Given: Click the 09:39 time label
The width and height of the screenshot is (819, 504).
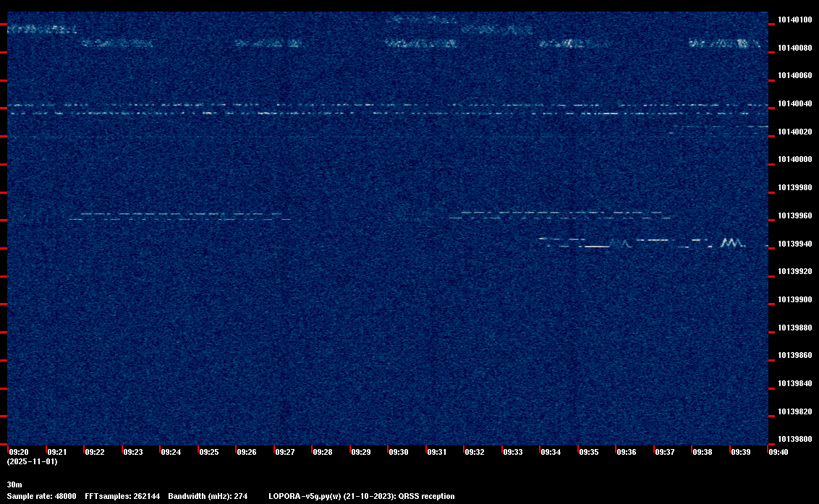Looking at the screenshot, I should [x=741, y=452].
